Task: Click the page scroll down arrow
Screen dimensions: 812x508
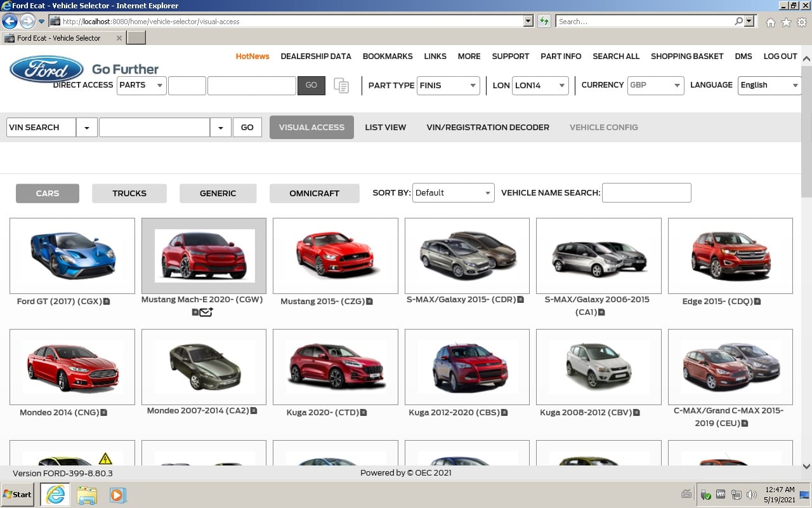Action: 806,466
